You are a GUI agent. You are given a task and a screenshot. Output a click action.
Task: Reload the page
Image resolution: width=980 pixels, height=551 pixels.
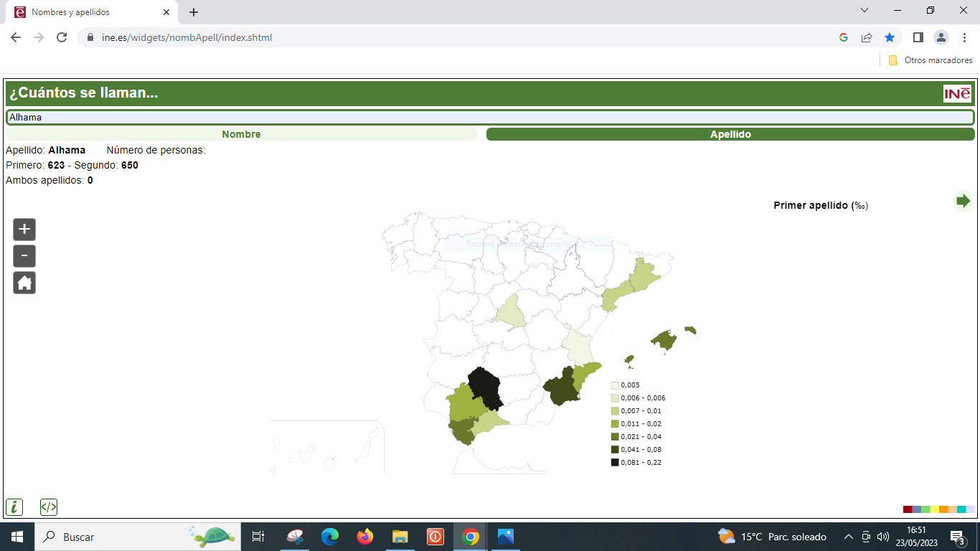click(62, 37)
